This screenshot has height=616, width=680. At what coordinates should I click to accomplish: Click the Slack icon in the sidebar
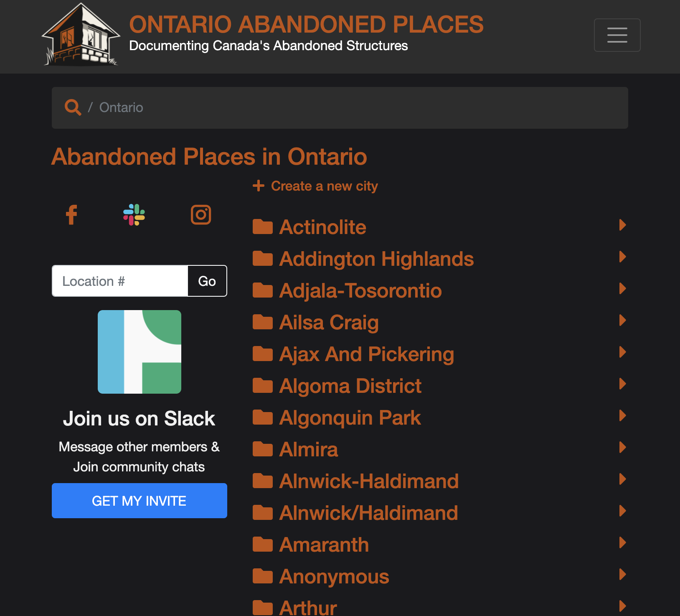click(134, 214)
